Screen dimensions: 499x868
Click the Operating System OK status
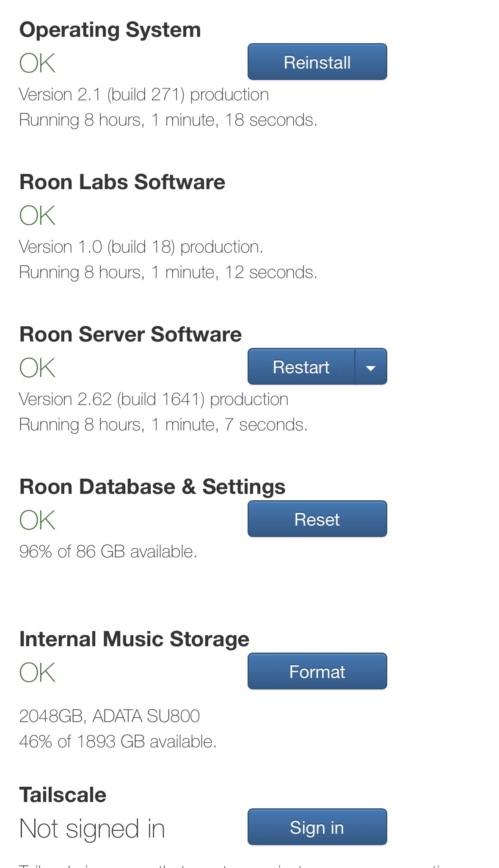point(37,63)
